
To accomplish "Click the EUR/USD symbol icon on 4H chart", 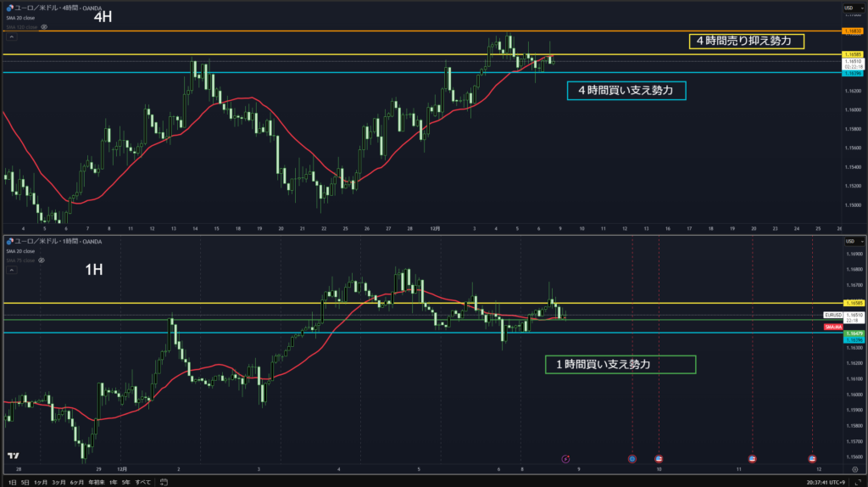I will tap(9, 9).
